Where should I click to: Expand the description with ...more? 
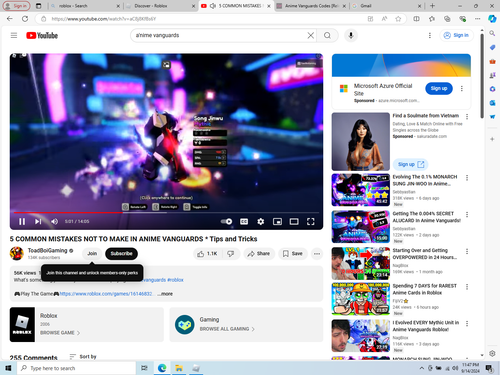[x=165, y=294]
